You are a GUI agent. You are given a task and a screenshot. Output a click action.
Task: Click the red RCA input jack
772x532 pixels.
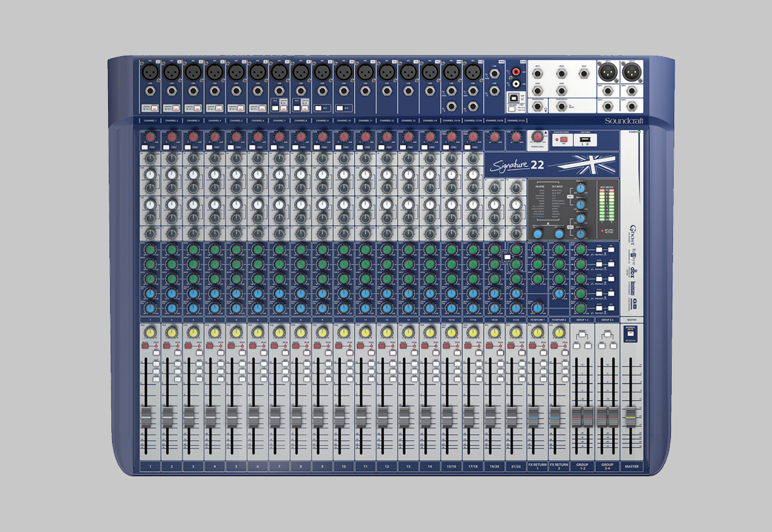pos(516,72)
